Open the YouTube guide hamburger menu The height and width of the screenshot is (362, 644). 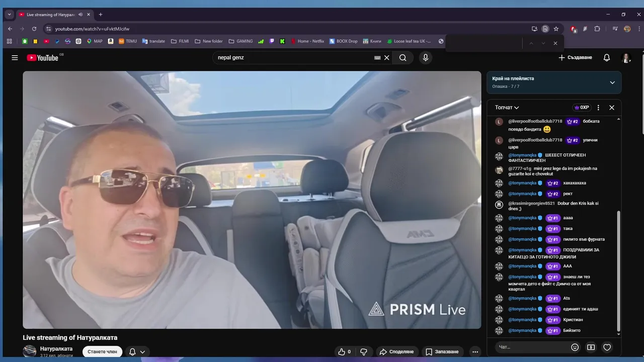pyautogui.click(x=15, y=58)
